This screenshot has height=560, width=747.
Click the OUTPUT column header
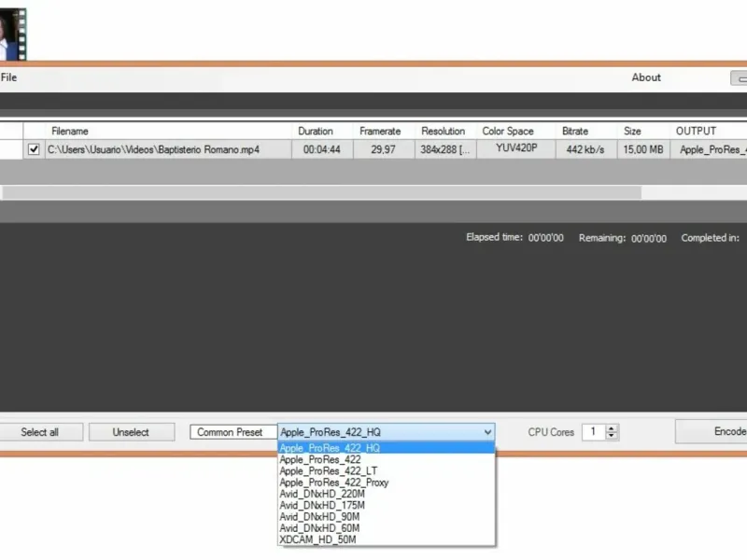coord(709,131)
